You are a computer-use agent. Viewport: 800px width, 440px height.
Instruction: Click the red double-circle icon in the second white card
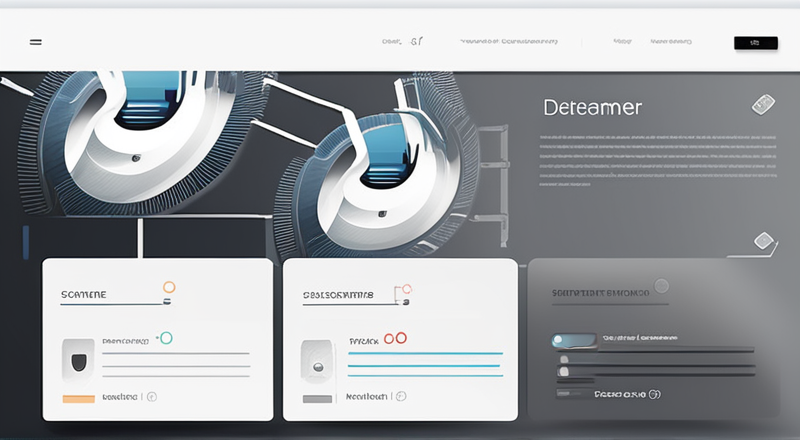[395, 339]
